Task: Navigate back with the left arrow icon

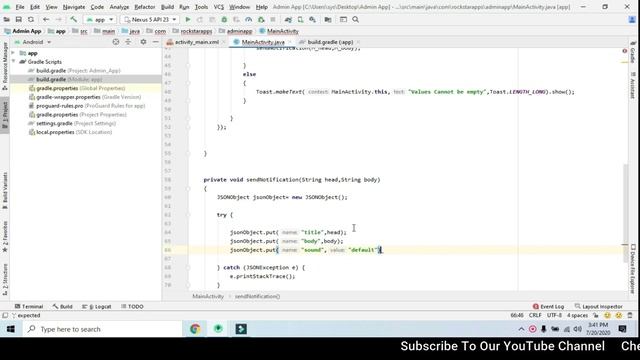Action: tap(46, 20)
